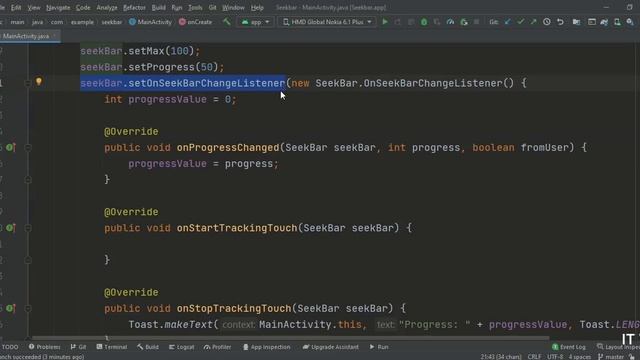This screenshot has width=640, height=360.
Task: Run the app with green play icon
Action: click(x=384, y=22)
